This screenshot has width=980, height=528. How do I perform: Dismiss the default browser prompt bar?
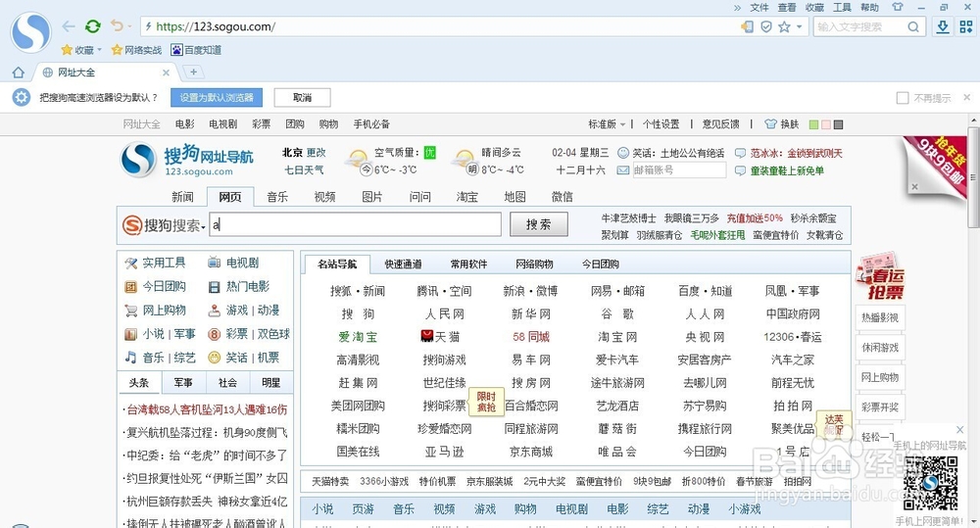pos(967,98)
